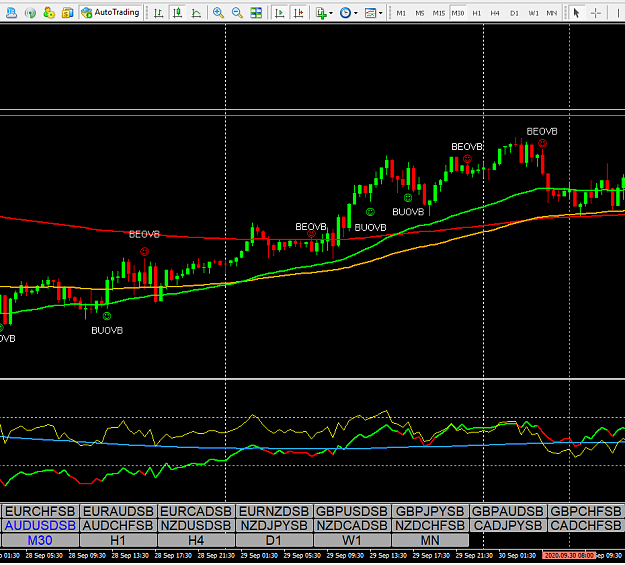This screenshot has width=625, height=565.
Task: Click the yellow book icon beside AutoTrading
Action: pos(67,13)
